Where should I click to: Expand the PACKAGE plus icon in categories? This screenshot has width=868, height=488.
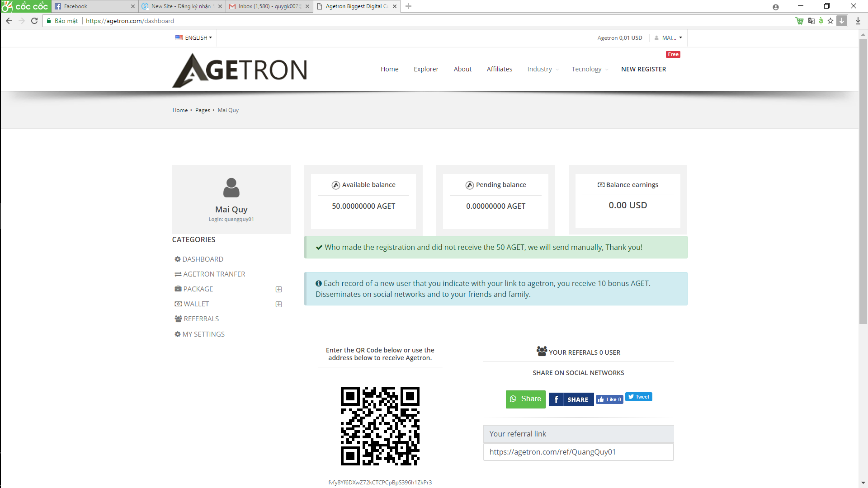point(279,289)
